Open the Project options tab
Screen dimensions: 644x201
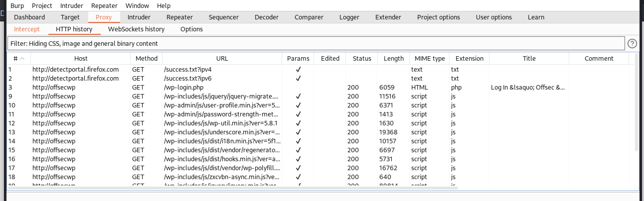(x=438, y=17)
